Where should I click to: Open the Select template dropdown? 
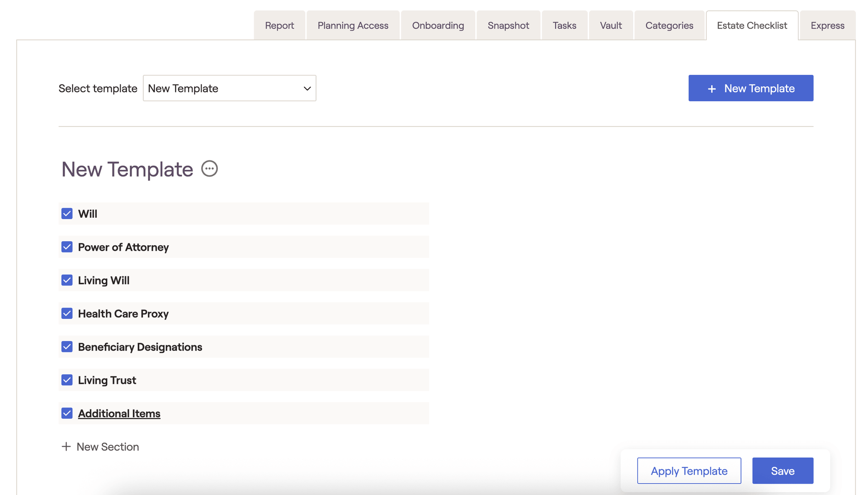point(229,89)
